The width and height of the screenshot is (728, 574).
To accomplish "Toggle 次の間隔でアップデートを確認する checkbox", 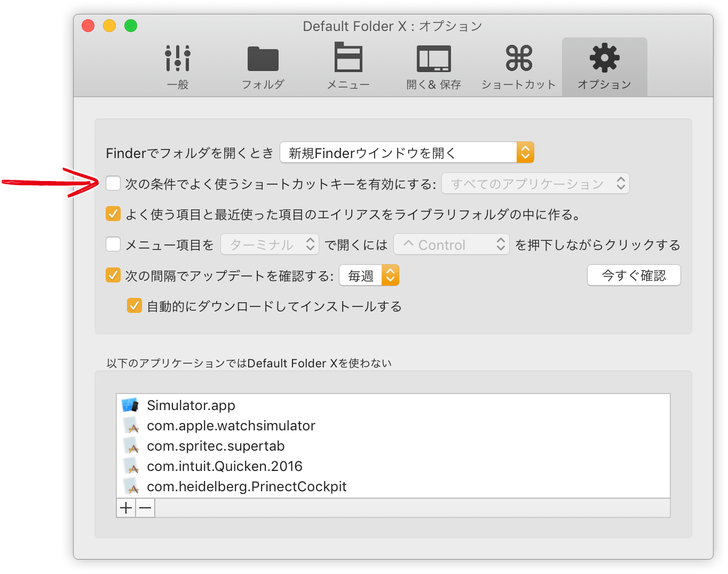I will pyautogui.click(x=113, y=276).
